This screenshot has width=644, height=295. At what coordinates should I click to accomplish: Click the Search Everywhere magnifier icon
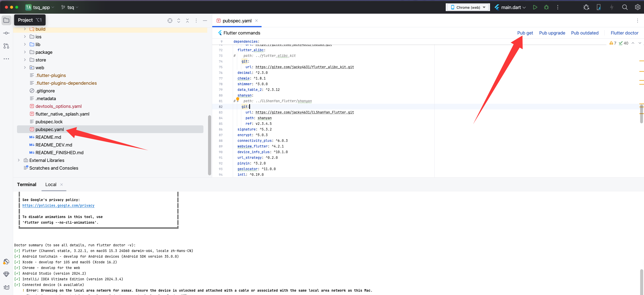[625, 7]
